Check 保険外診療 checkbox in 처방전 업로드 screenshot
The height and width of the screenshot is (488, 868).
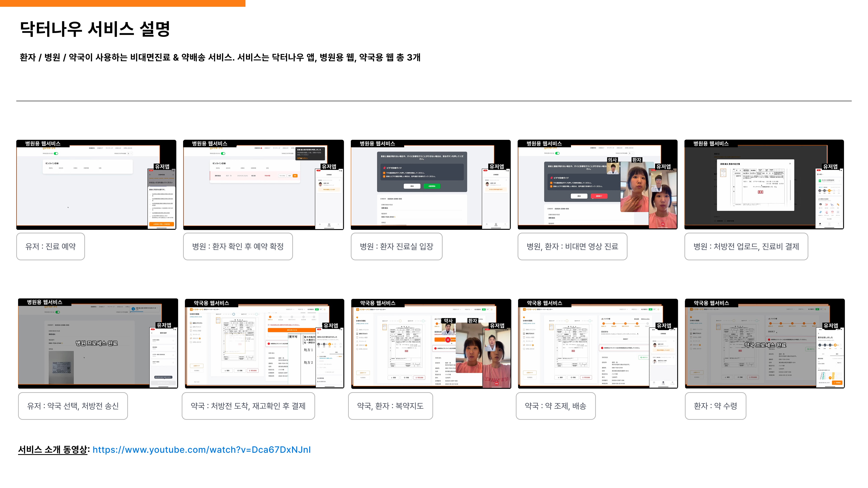click(x=725, y=221)
